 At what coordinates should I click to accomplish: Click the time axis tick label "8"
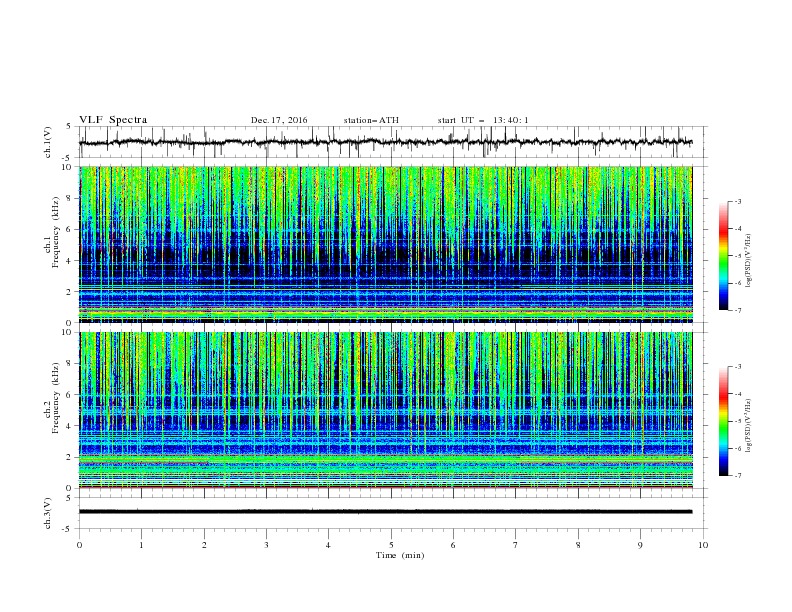click(x=578, y=545)
